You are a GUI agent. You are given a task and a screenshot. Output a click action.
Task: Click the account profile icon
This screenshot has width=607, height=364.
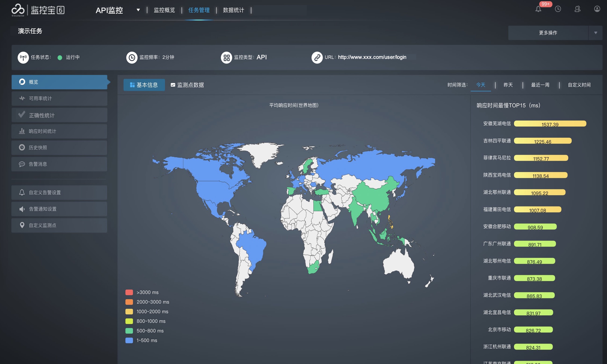pyautogui.click(x=597, y=9)
